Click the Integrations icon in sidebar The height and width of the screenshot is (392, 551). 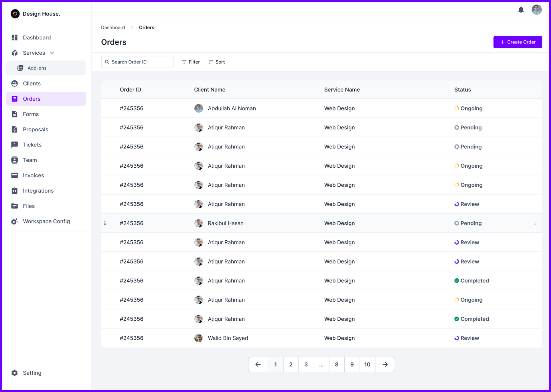point(15,191)
